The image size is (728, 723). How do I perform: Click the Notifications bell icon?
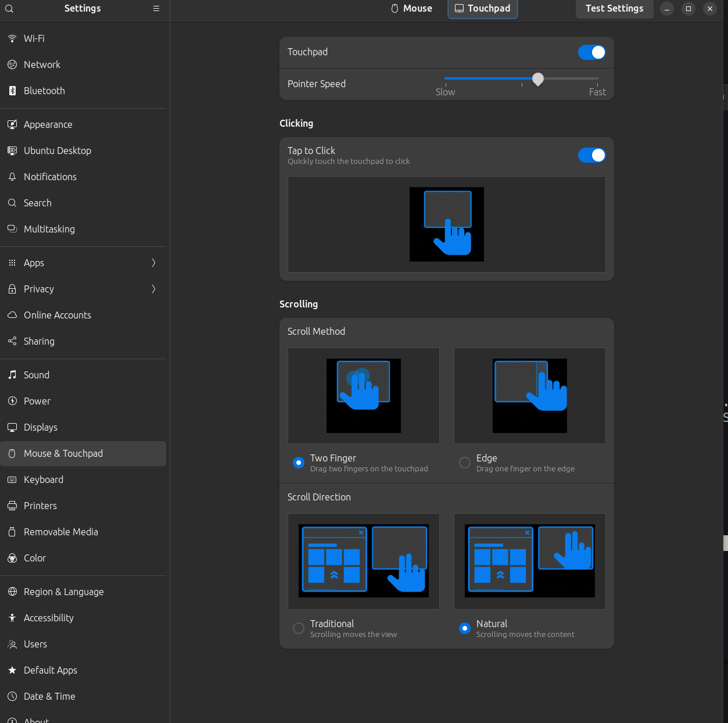(x=12, y=177)
